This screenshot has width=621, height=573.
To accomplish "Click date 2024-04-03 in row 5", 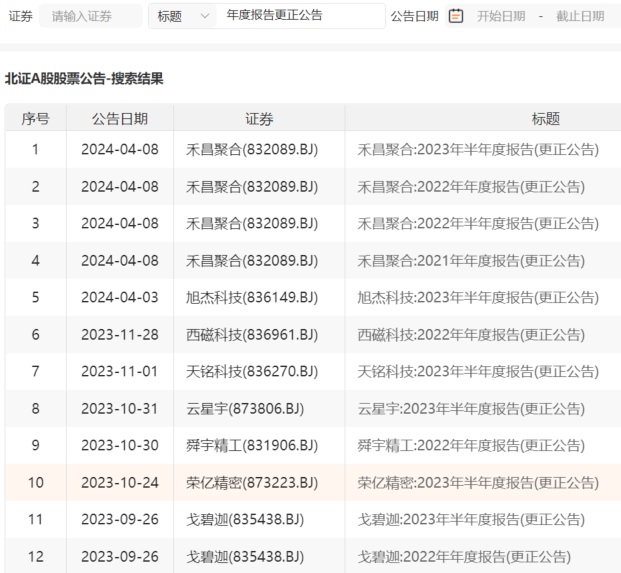I will [x=120, y=298].
